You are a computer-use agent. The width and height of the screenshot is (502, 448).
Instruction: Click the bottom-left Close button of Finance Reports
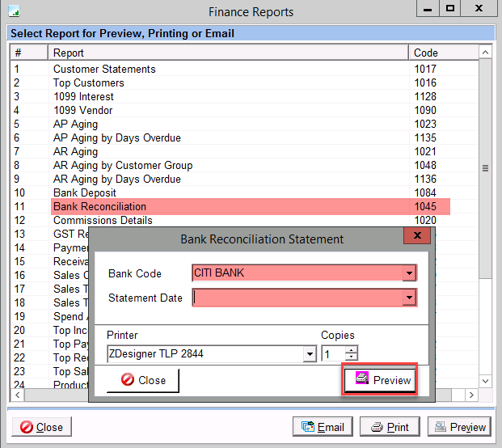pos(41,427)
